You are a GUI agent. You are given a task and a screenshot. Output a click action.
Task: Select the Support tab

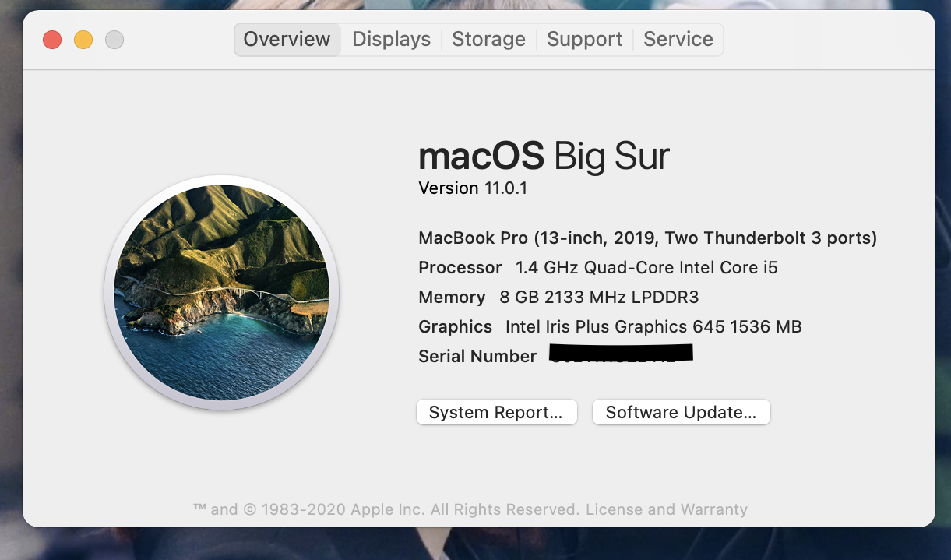(x=584, y=40)
